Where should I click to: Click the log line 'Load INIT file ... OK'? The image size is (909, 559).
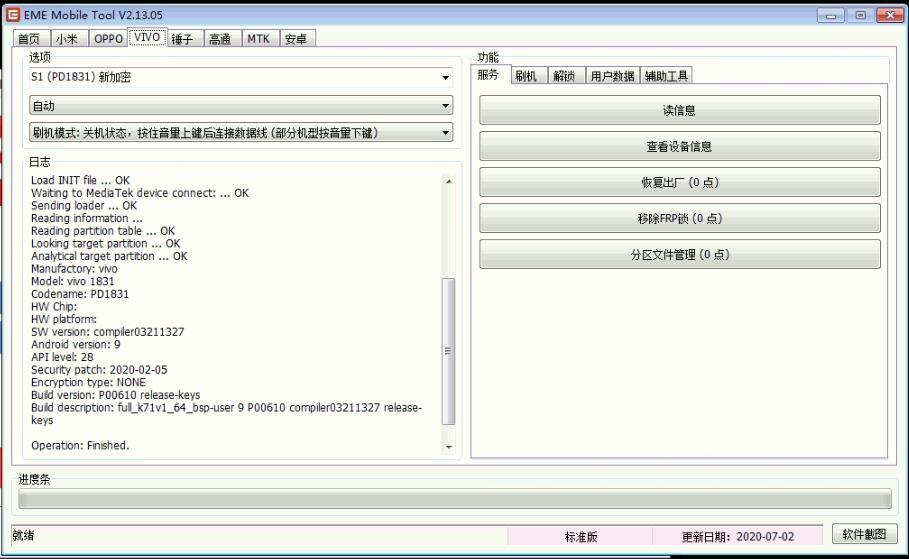pos(81,180)
